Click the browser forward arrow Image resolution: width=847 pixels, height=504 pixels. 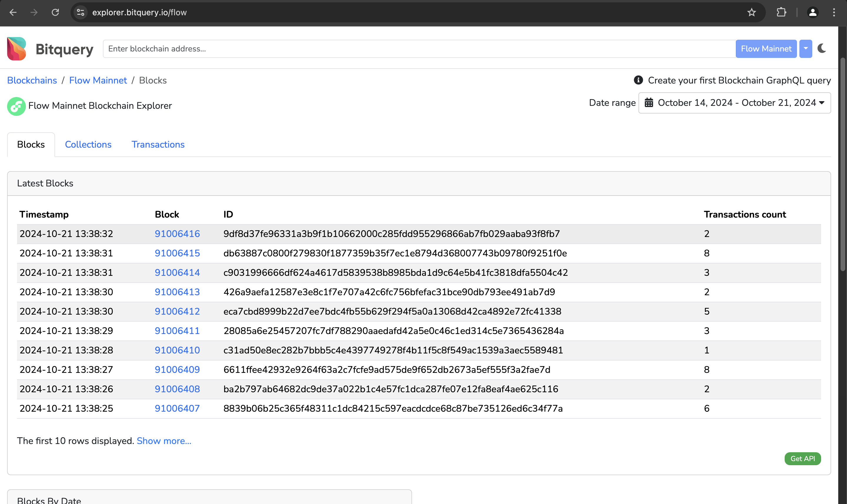34,13
